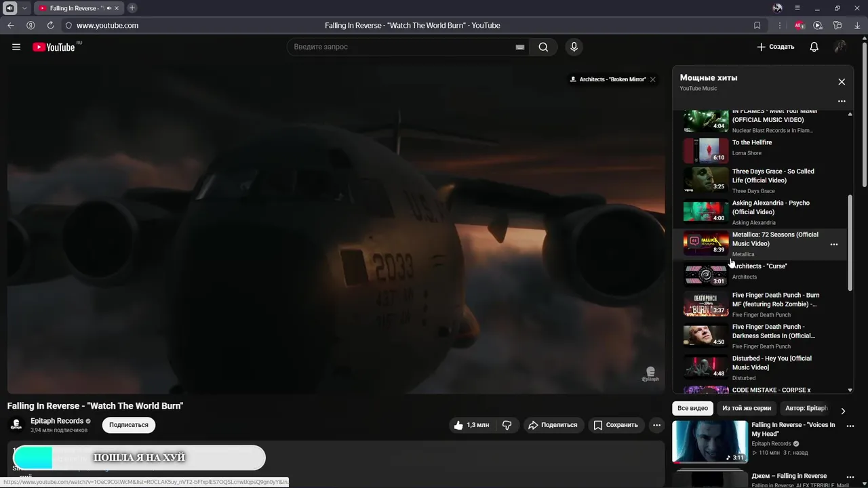This screenshot has width=868, height=488.
Task: Dismiss the Architects - Broken Mirror overlay
Action: click(653, 79)
